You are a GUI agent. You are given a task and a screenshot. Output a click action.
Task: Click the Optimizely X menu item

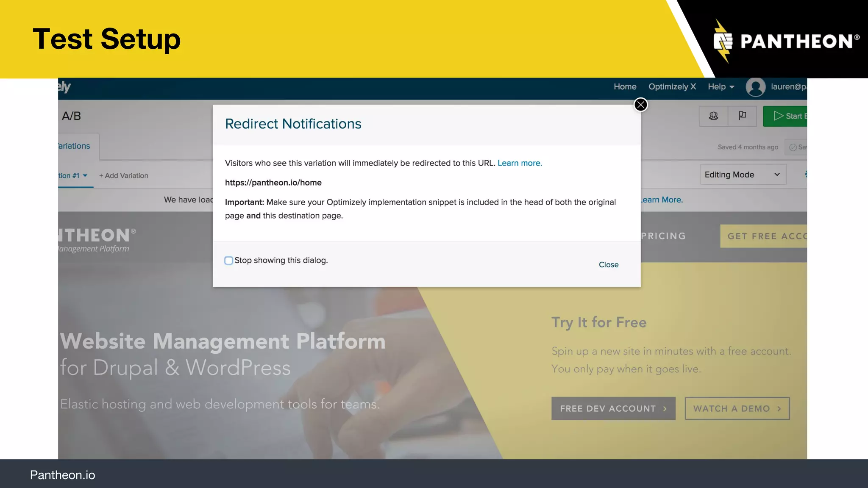[x=672, y=87]
